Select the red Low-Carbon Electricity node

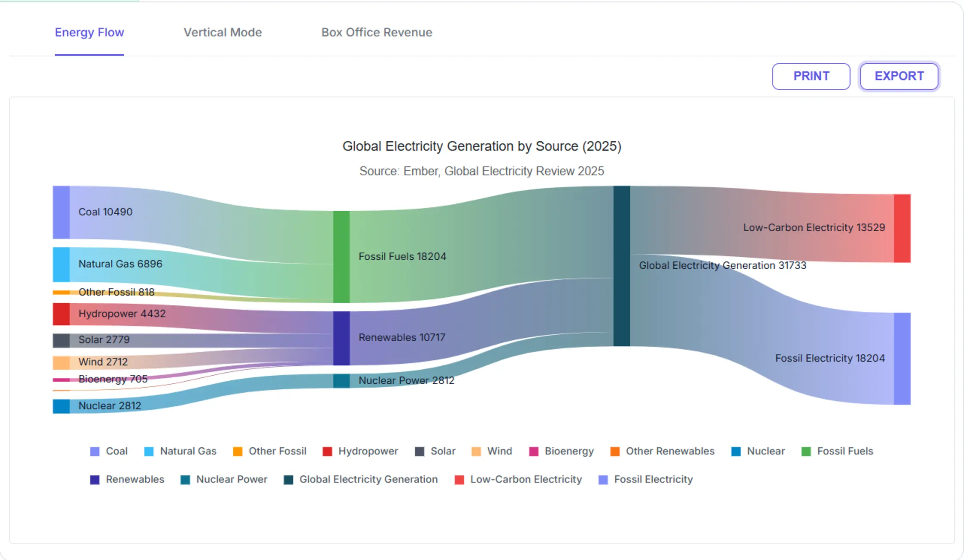(x=902, y=228)
